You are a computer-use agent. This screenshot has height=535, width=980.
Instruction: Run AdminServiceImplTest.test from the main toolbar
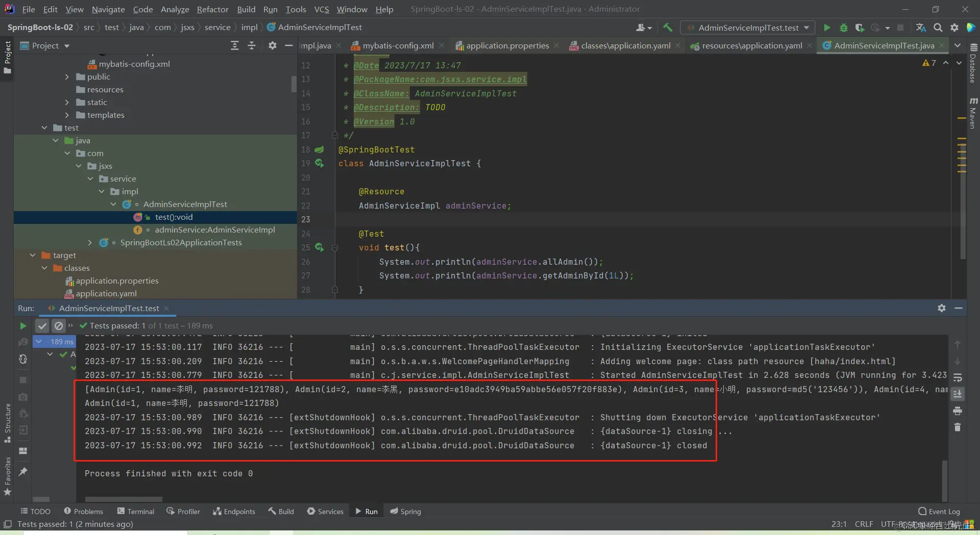(x=827, y=28)
